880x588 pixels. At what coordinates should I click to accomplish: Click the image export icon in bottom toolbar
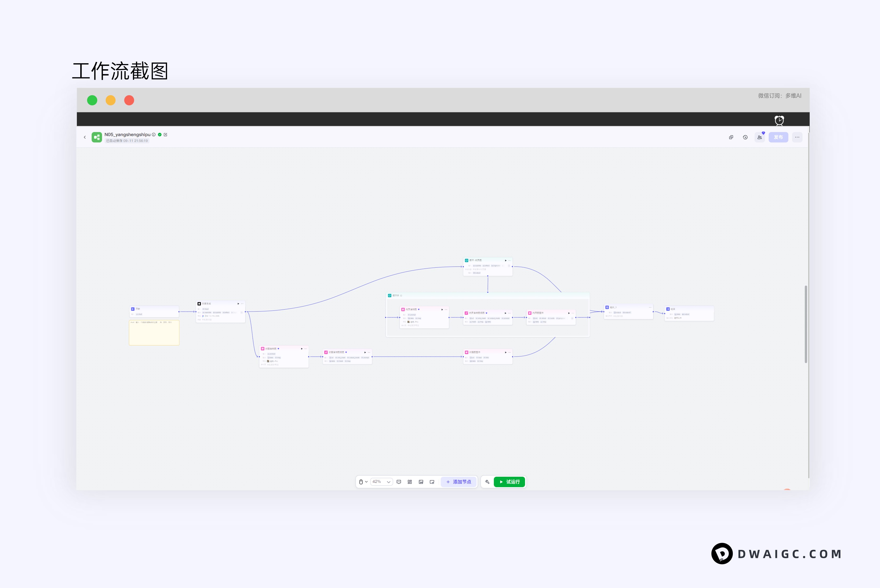click(x=421, y=482)
